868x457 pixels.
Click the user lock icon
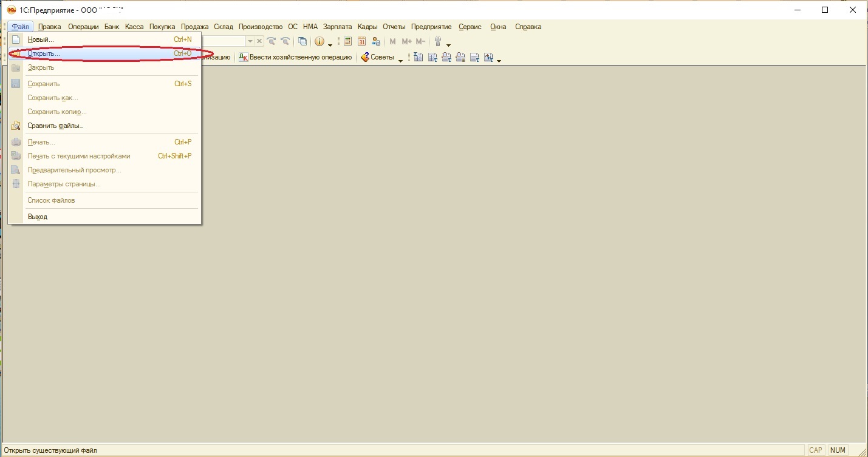coord(376,41)
